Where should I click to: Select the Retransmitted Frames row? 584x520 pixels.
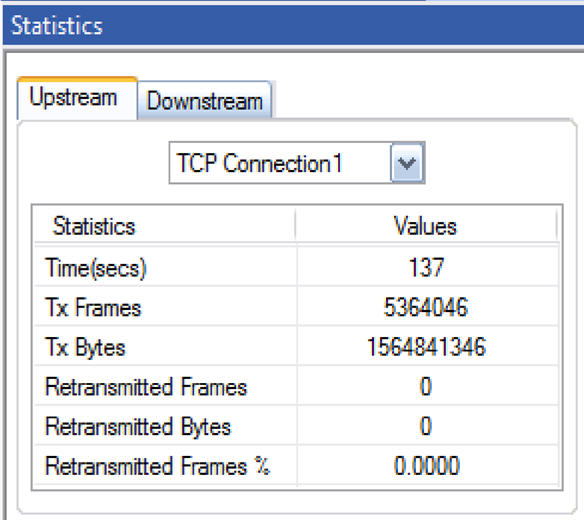[x=297, y=386]
